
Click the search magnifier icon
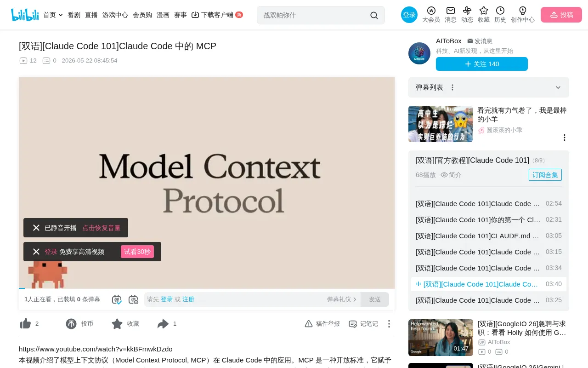click(374, 15)
